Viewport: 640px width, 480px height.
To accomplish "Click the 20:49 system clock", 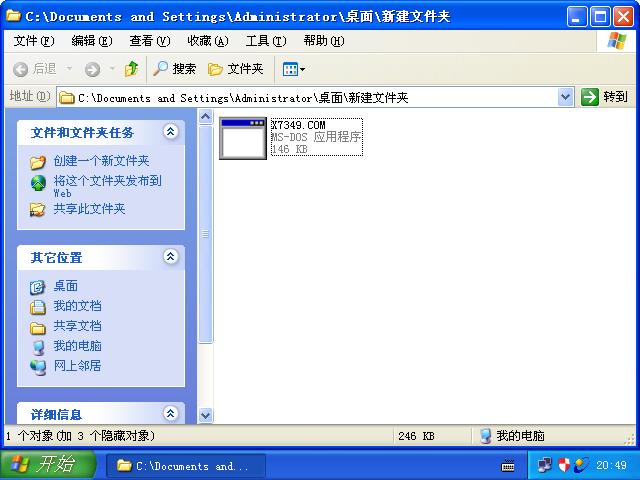I will 612,465.
